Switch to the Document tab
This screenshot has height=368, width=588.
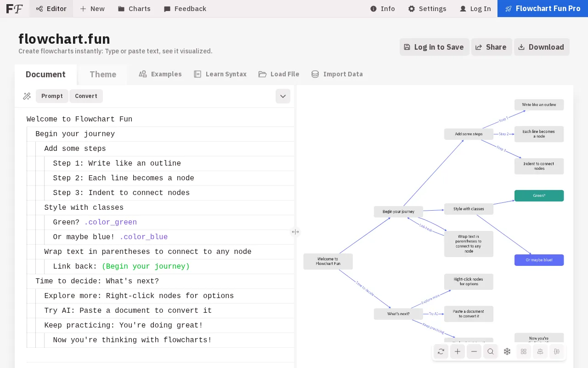point(45,75)
